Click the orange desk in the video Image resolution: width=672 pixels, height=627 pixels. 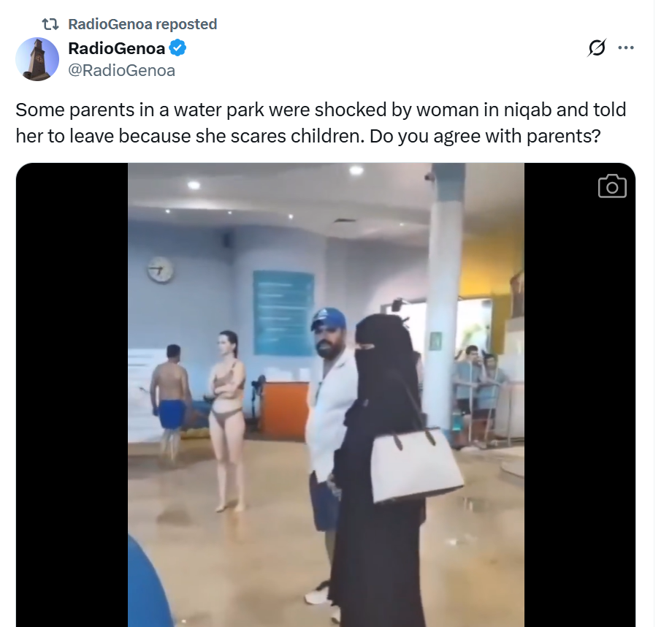(x=285, y=409)
